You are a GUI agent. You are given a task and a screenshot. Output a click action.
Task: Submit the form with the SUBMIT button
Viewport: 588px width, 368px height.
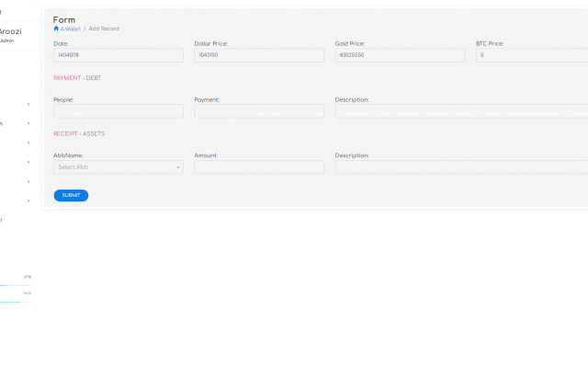tap(71, 195)
